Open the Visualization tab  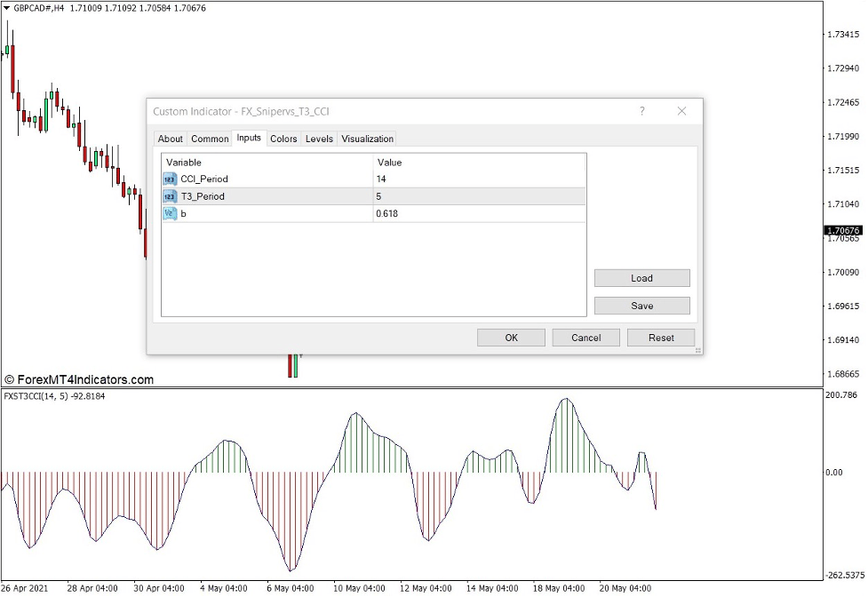pyautogui.click(x=367, y=139)
